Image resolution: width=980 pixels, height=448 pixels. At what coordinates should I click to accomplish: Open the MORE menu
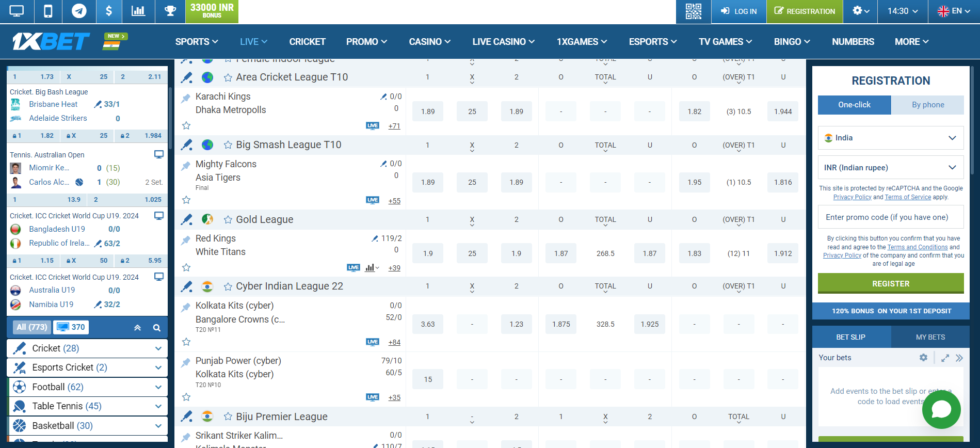tap(911, 42)
